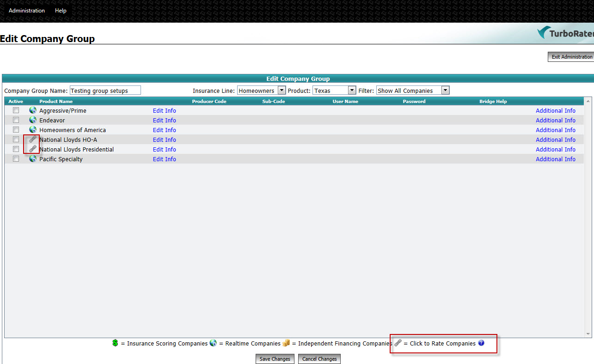Click the globe icon beside Aggressive/Prime
The image size is (594, 364).
click(33, 110)
